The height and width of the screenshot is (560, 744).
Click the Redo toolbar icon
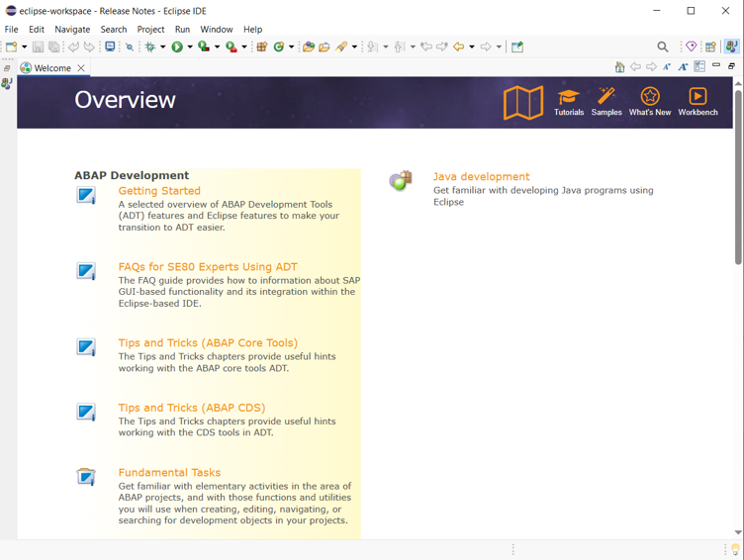click(89, 47)
